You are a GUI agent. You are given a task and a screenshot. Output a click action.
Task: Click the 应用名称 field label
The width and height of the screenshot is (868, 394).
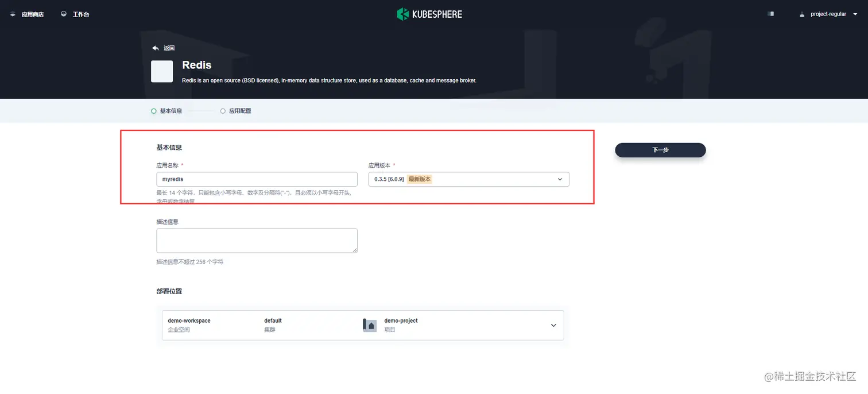coord(167,165)
